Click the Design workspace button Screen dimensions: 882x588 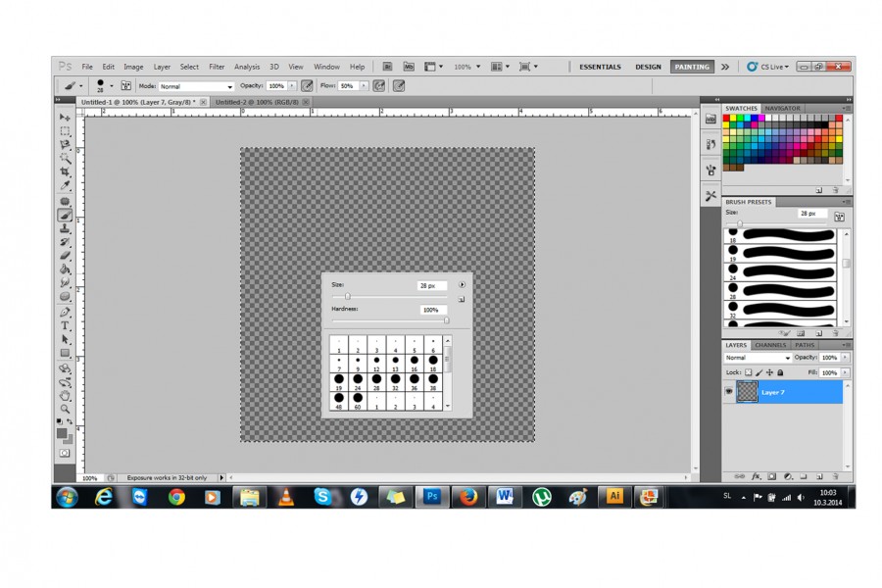point(648,67)
